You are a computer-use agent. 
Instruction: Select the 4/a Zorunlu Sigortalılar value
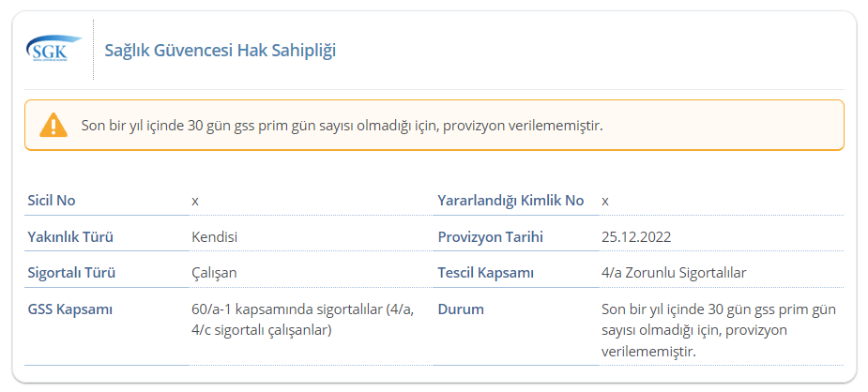674,273
